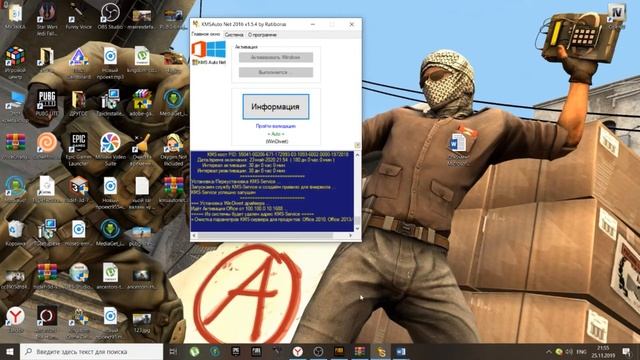Image resolution: width=640 pixels, height=360 pixels.
Task: Open the О программе tab
Action: point(262,35)
